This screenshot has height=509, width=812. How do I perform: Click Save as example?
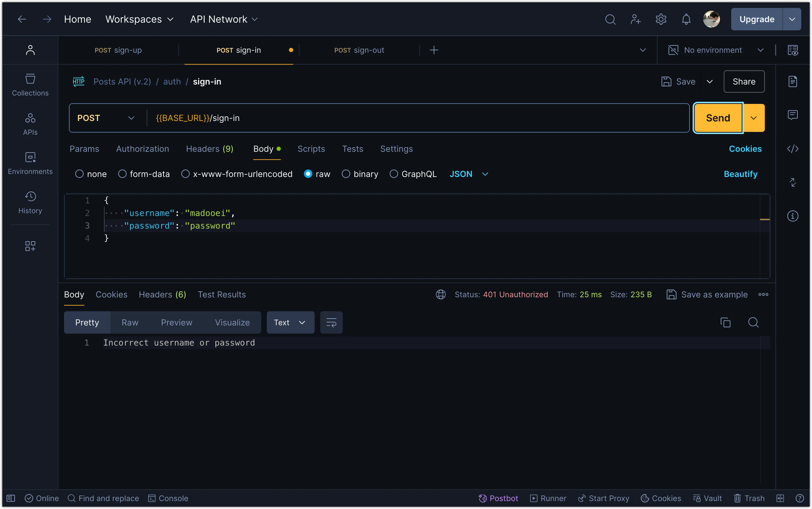coord(707,295)
